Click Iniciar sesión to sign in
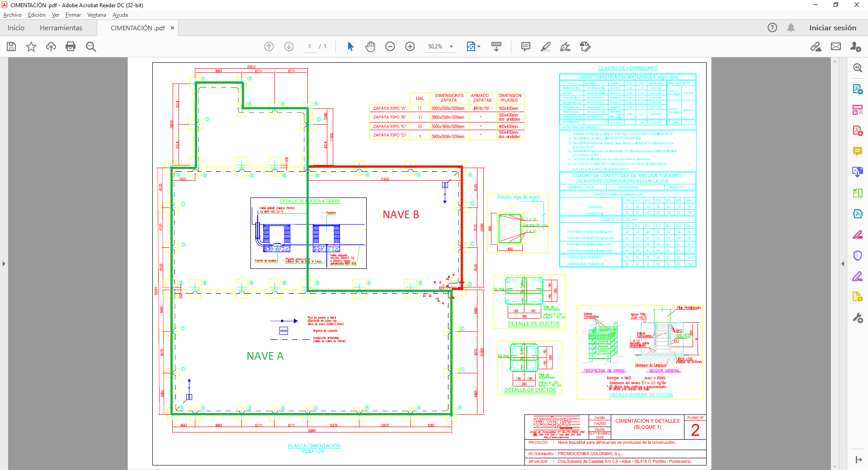This screenshot has width=868, height=470. 832,28
